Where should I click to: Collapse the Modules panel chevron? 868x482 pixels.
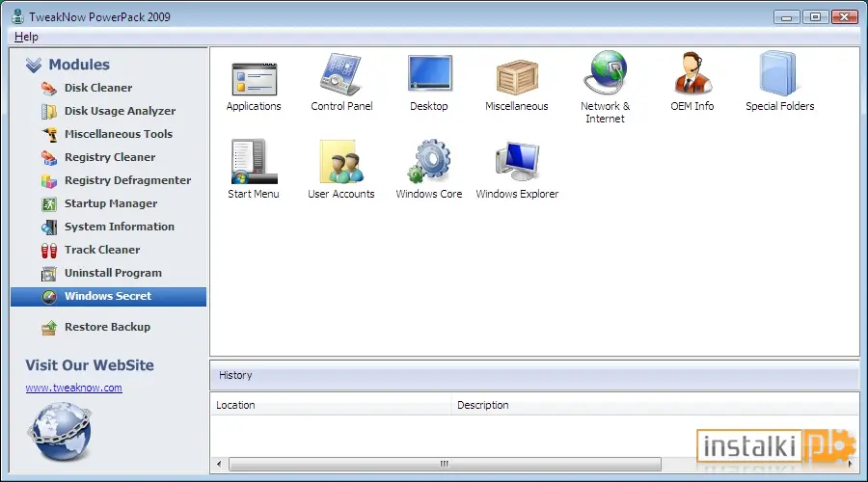coord(34,65)
